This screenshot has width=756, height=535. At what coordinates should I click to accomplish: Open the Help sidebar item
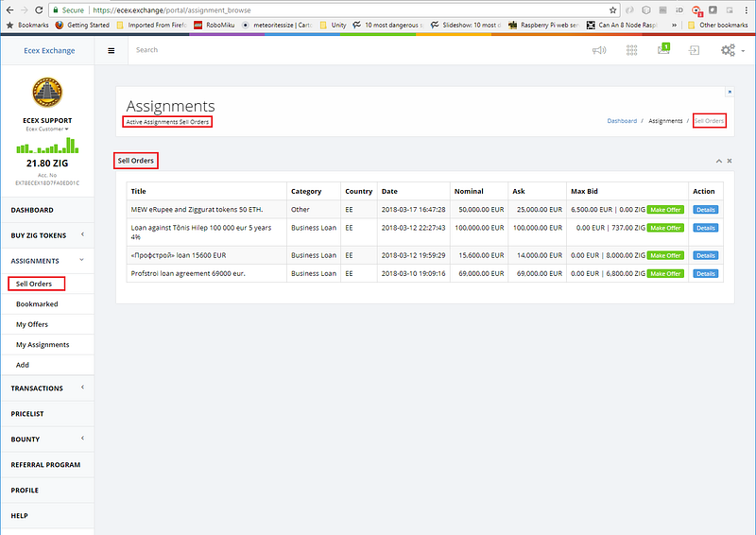pos(47,516)
